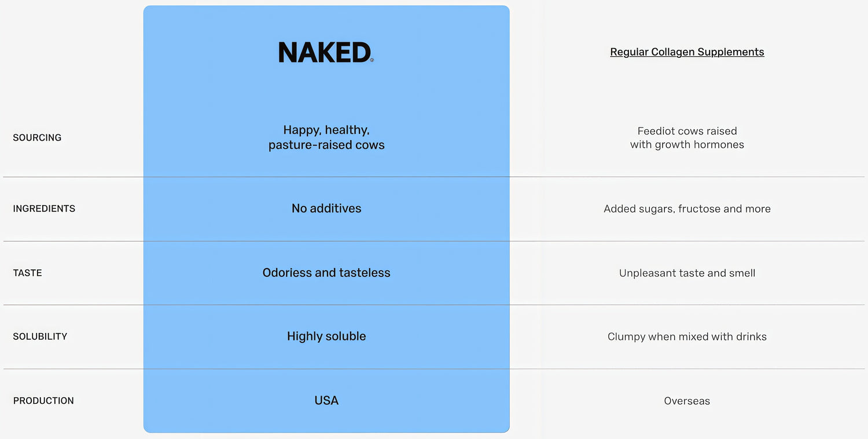Click the TASTE row label
The width and height of the screenshot is (868, 439).
tap(27, 273)
